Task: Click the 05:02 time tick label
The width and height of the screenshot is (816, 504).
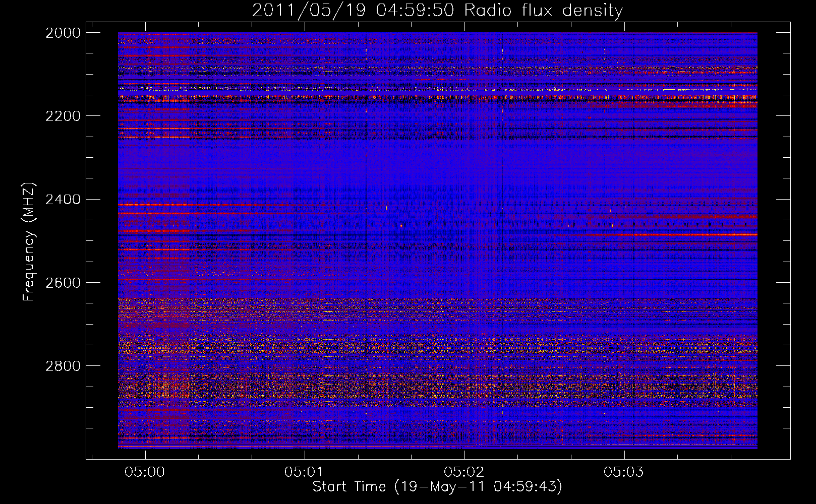Action: click(464, 472)
